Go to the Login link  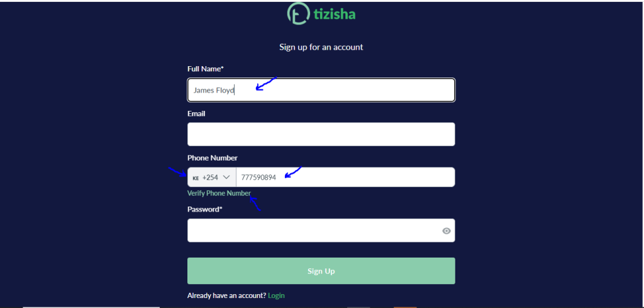(x=277, y=295)
